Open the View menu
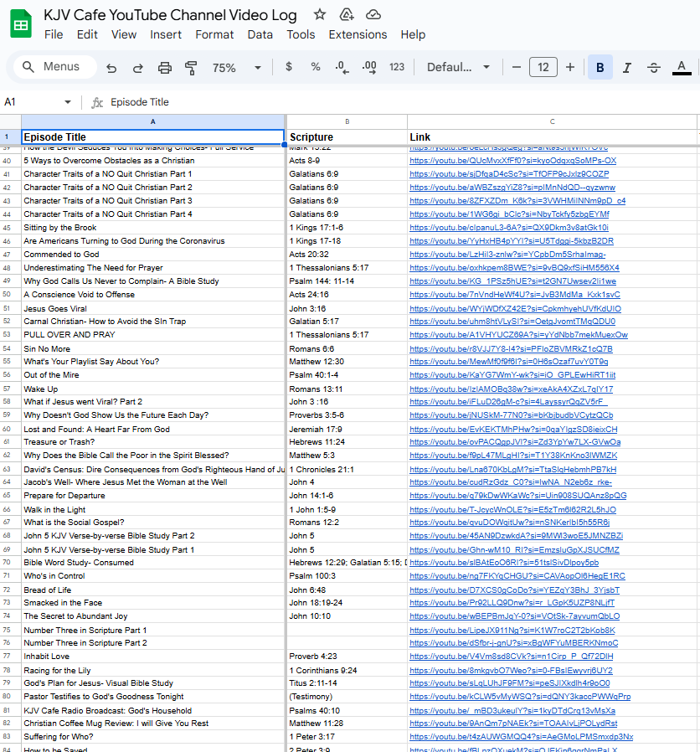The image size is (700, 752). [124, 34]
